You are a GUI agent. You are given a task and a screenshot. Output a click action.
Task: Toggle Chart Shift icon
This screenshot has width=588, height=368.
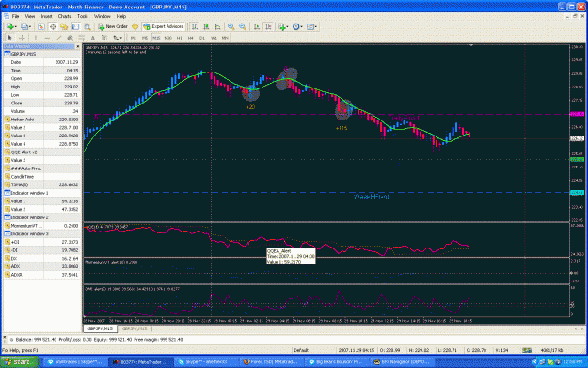[x=268, y=26]
